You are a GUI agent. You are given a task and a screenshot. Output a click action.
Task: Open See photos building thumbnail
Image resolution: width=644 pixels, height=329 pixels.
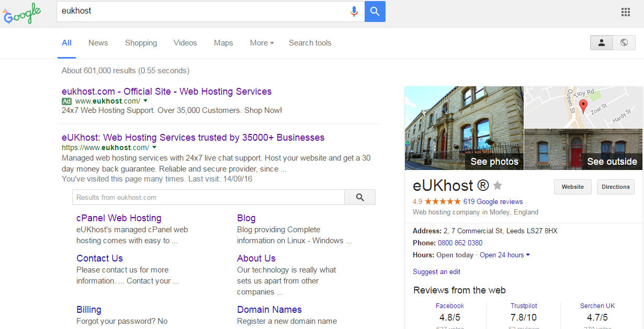464,128
